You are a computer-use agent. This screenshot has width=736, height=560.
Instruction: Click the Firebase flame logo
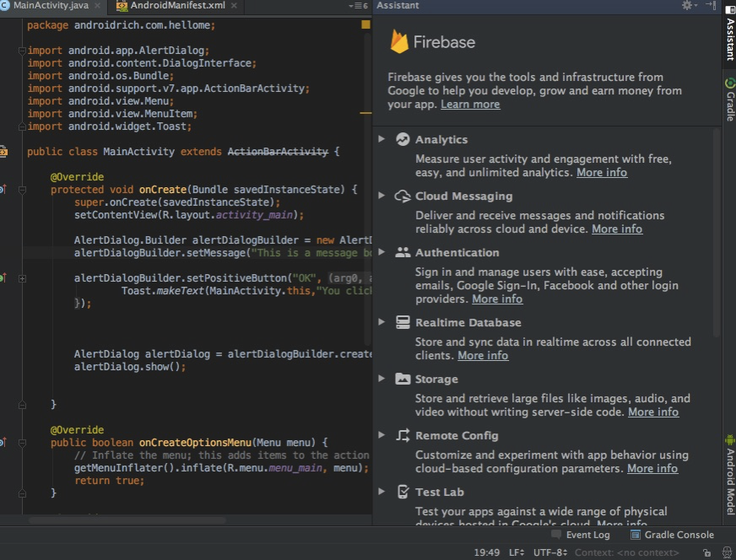[399, 41]
